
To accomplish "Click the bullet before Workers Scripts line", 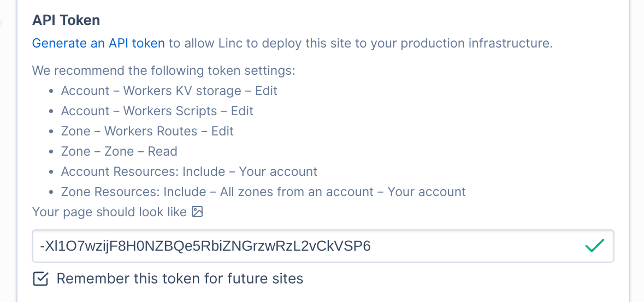I will click(51, 111).
